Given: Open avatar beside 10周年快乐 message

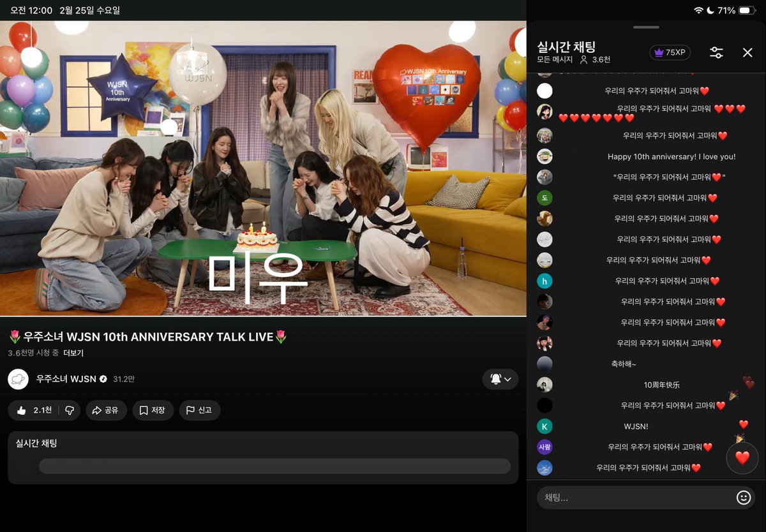Looking at the screenshot, I should [544, 385].
